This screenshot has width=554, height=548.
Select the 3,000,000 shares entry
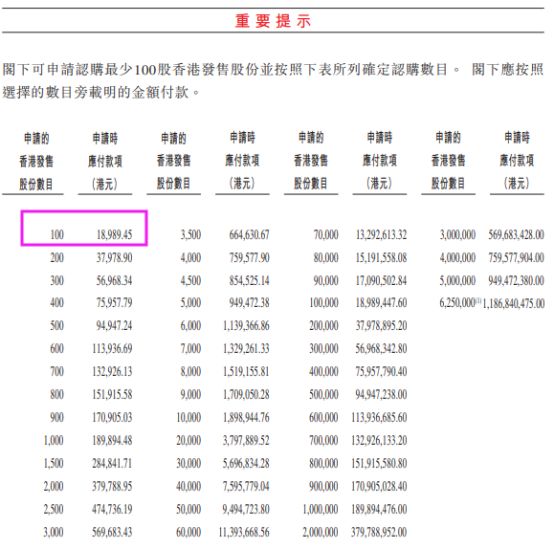pyautogui.click(x=458, y=235)
